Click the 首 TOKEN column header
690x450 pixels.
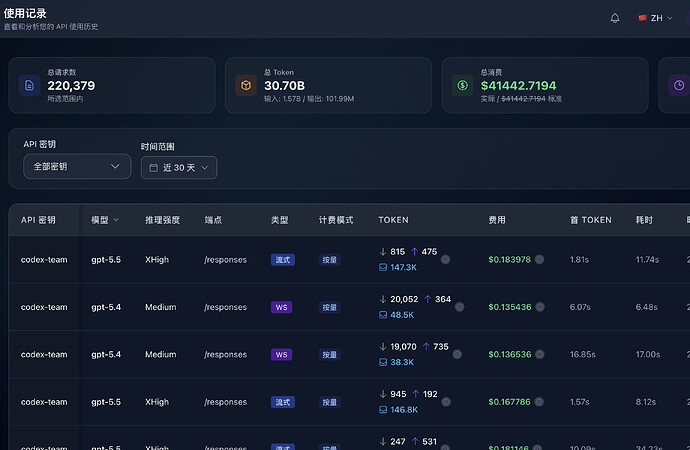(x=591, y=220)
